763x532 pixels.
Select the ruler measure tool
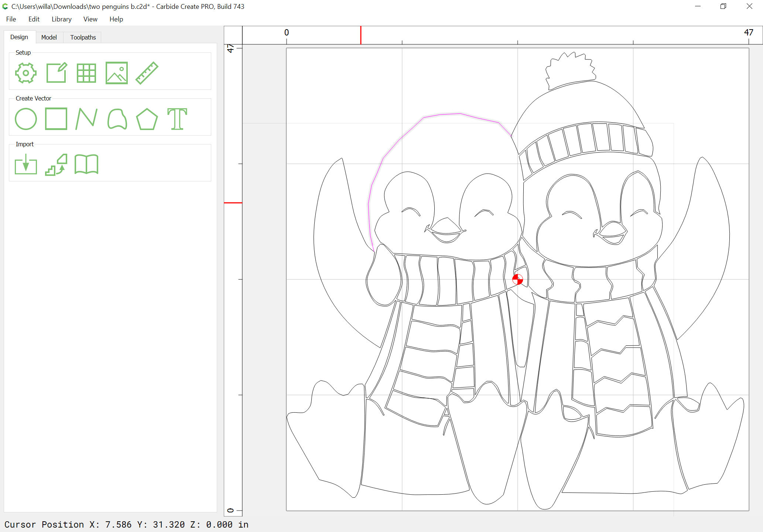[x=147, y=73]
